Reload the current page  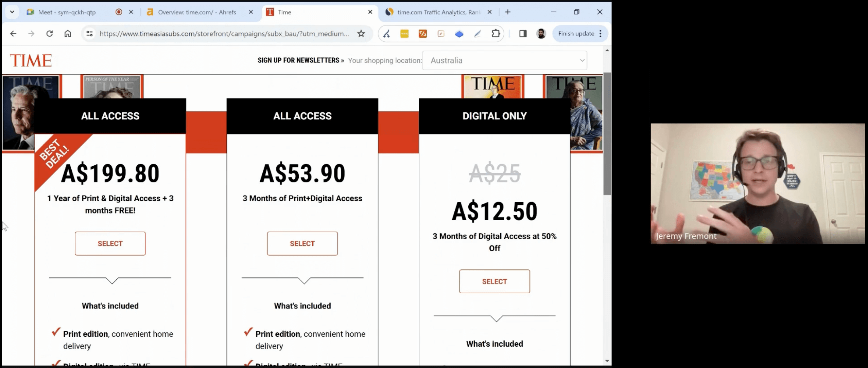50,34
